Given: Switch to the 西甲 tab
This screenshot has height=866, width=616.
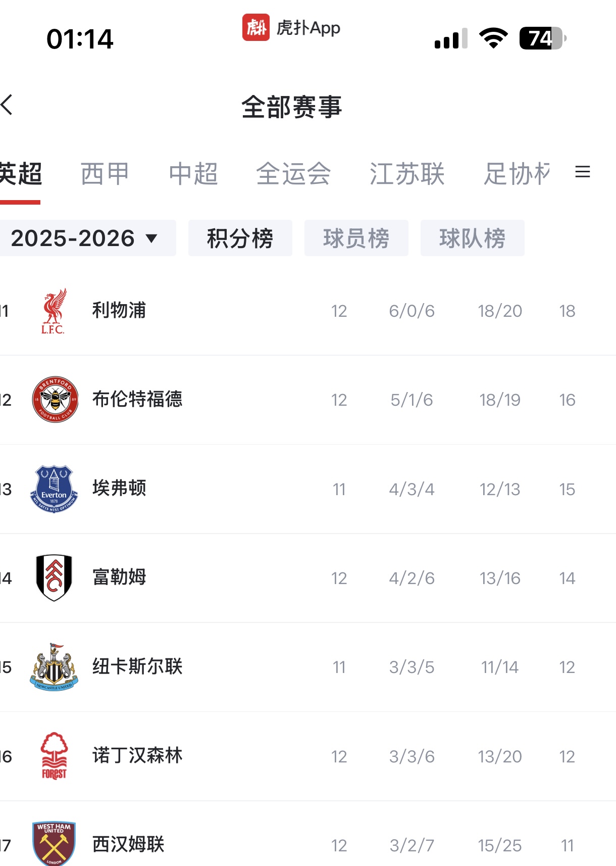Looking at the screenshot, I should click(105, 174).
